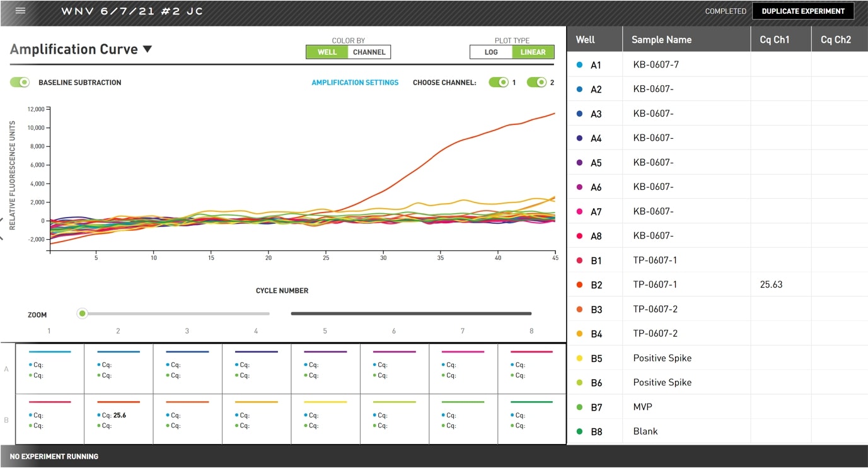Click the left-edge panel collapse arrow
This screenshot has width=868, height=468.
[x=2, y=228]
